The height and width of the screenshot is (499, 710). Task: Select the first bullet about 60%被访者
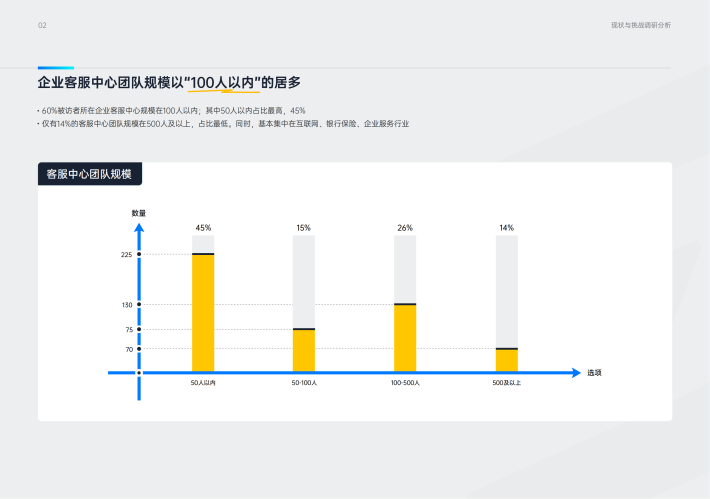[x=170, y=109]
